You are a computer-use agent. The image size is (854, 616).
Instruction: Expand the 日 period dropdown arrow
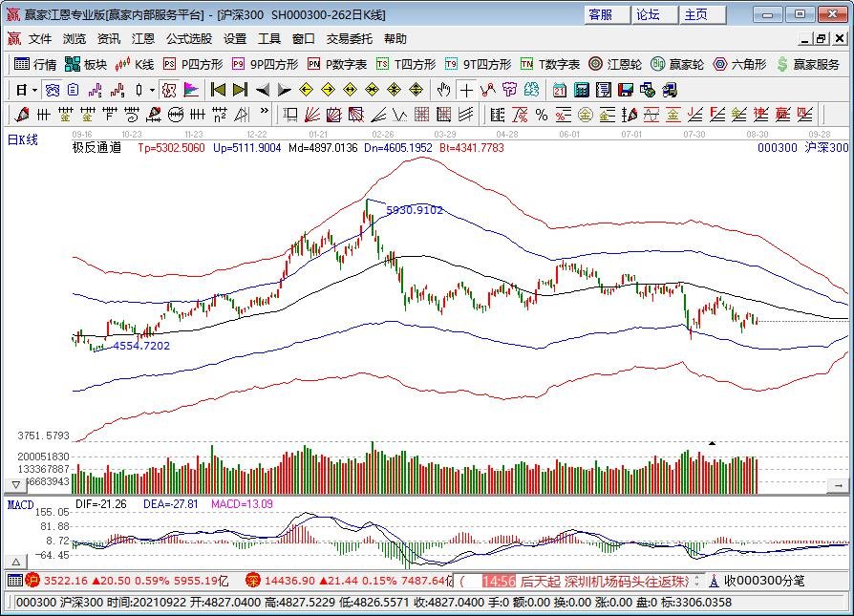pos(34,90)
